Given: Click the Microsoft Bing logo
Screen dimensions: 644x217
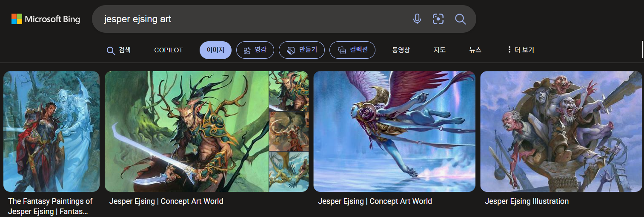Looking at the screenshot, I should pos(46,19).
